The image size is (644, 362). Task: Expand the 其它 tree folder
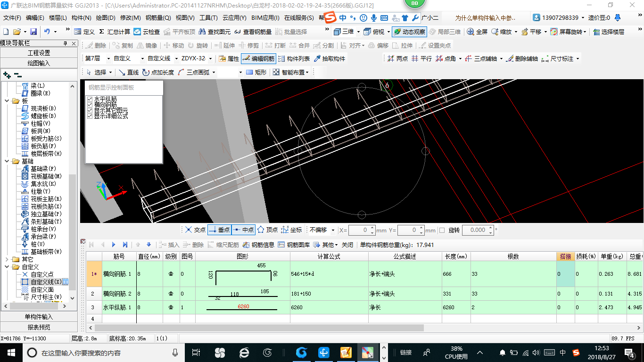7,259
